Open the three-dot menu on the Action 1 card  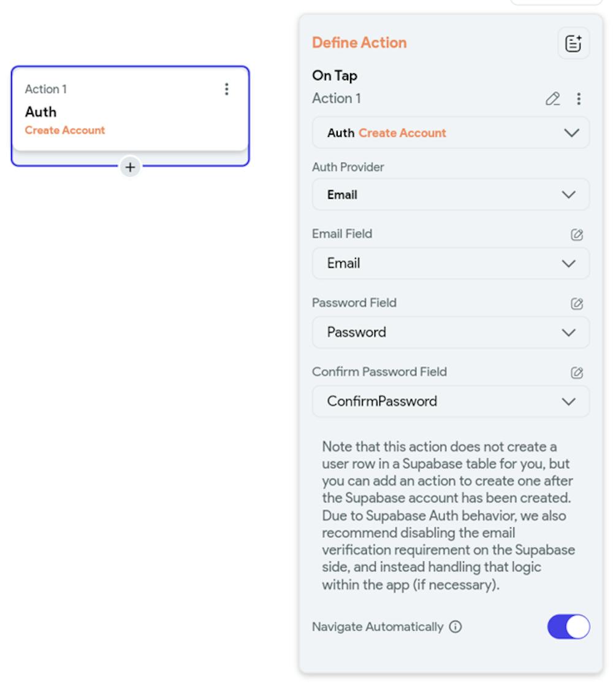coord(226,89)
